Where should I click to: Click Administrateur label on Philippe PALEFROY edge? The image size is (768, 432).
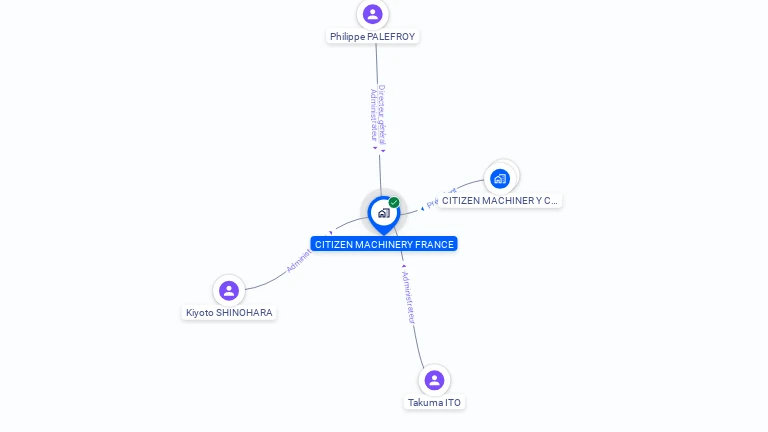pyautogui.click(x=374, y=116)
